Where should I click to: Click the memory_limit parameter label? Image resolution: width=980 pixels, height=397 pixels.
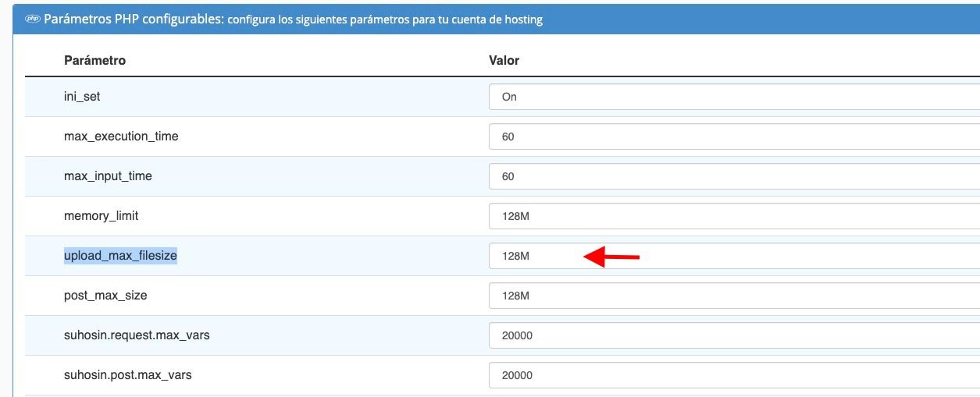pos(101,216)
